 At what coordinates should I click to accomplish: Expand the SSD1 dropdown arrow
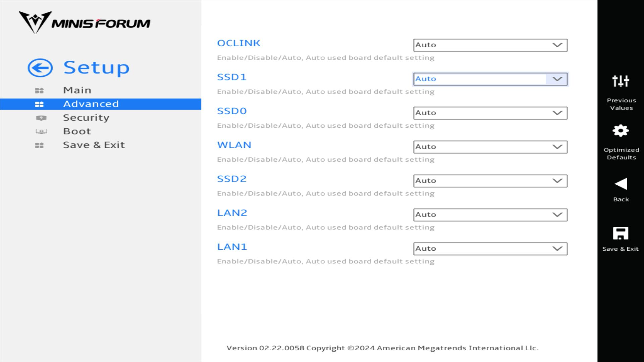click(x=557, y=79)
